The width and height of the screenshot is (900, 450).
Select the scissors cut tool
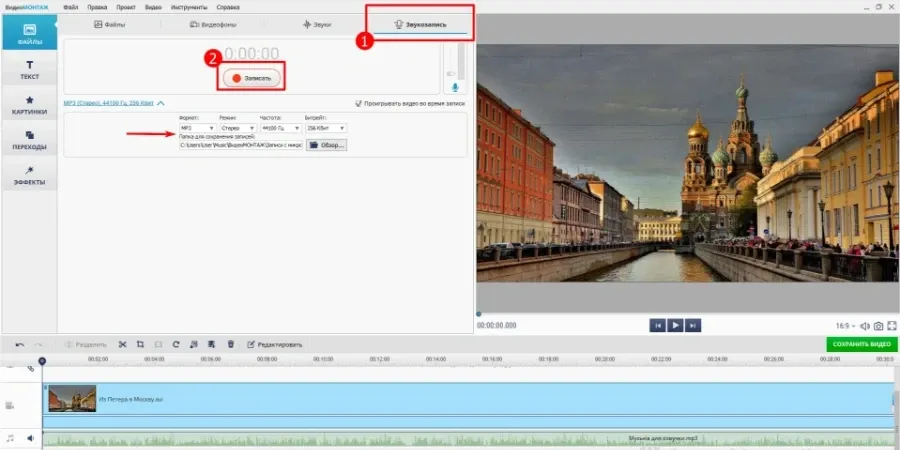pos(122,344)
